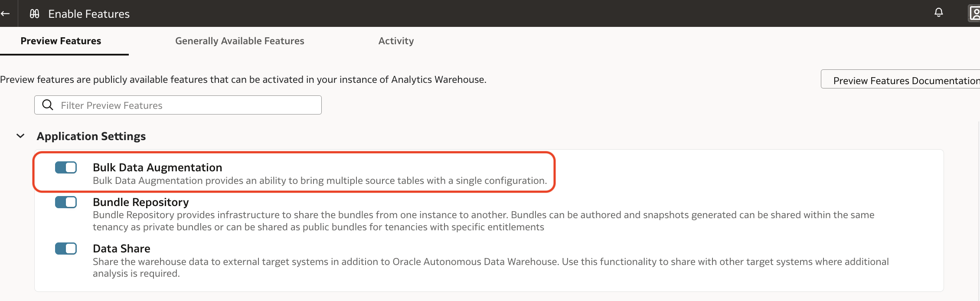980x301 pixels.
Task: Click the Enable Features page title
Action: [89, 14]
